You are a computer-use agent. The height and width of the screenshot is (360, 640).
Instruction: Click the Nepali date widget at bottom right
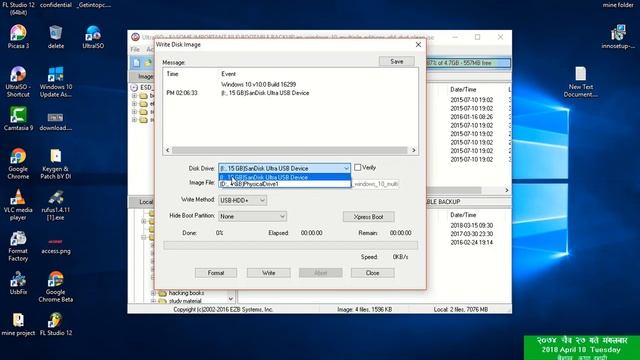pyautogui.click(x=582, y=348)
